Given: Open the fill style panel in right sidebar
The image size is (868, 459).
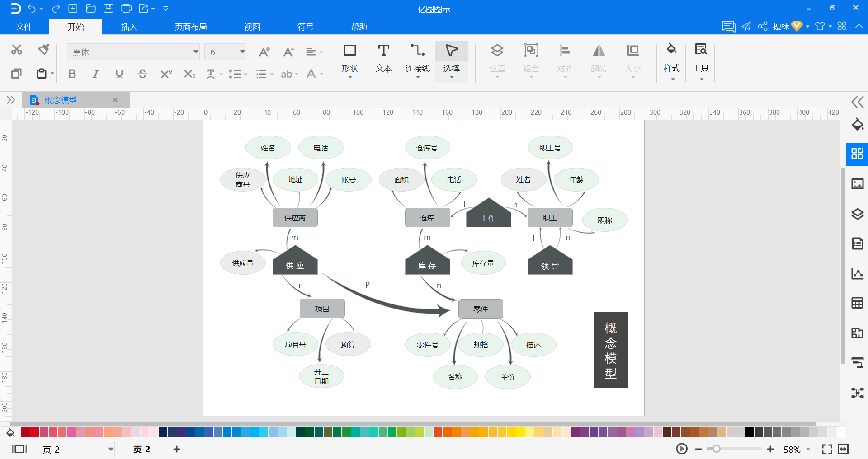Looking at the screenshot, I should click(858, 125).
